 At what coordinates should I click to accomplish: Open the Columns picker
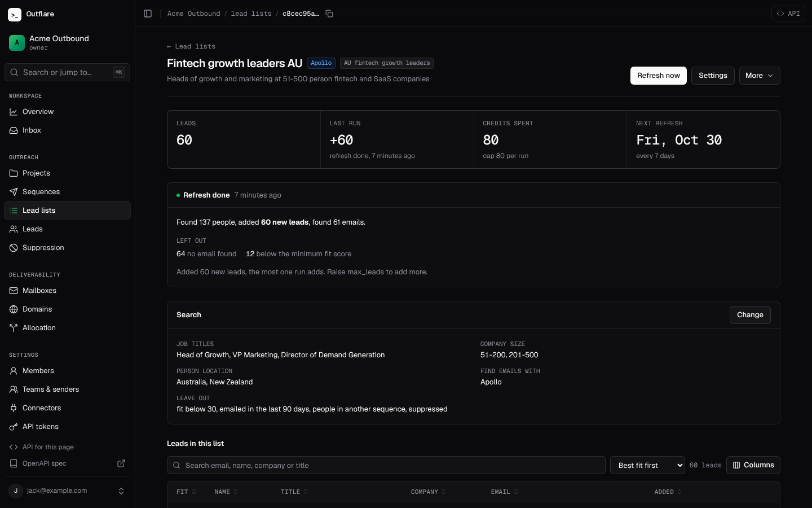pos(753,465)
